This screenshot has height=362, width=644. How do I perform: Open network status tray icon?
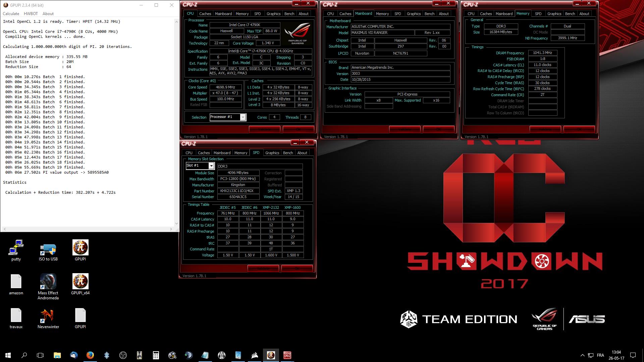pyautogui.click(x=591, y=355)
